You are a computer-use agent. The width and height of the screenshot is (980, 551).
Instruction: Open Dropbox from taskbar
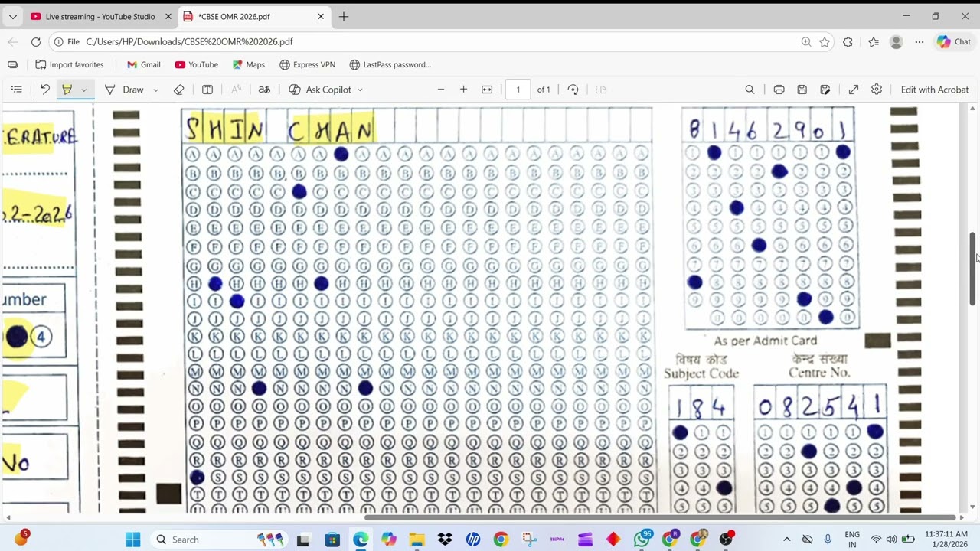coord(445,540)
